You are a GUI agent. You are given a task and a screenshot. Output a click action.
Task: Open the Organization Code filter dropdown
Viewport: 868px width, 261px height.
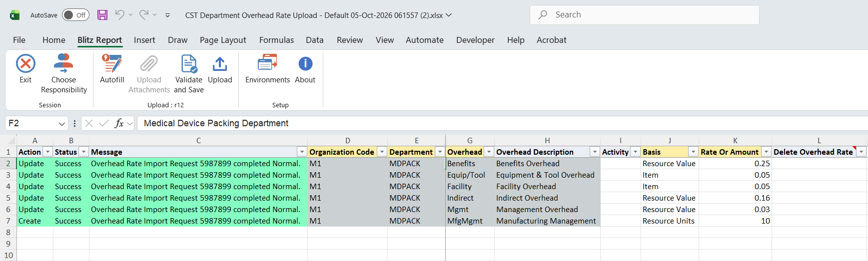click(x=382, y=152)
